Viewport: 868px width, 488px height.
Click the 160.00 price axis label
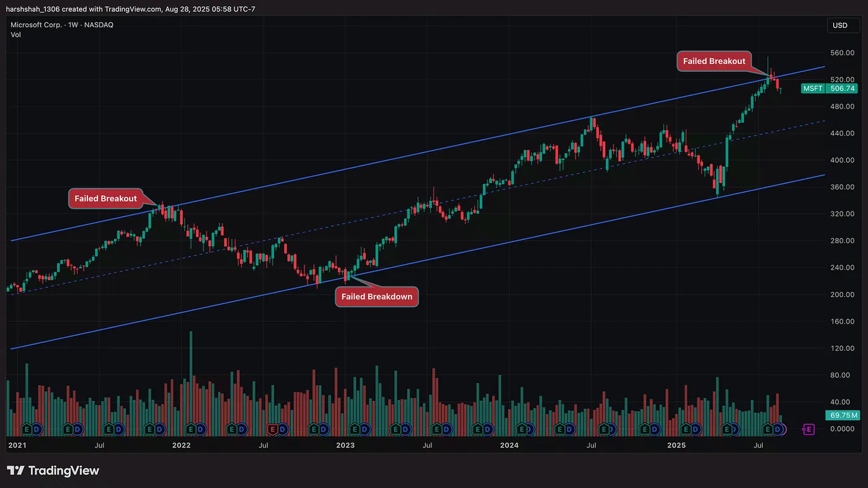coord(842,321)
